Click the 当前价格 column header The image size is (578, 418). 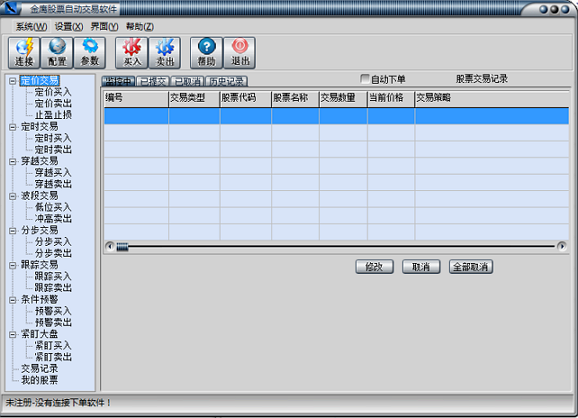pyautogui.click(x=391, y=98)
